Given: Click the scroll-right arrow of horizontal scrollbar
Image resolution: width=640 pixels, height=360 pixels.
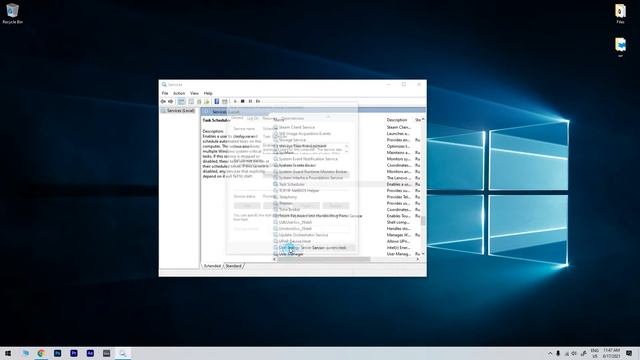Looking at the screenshot, I should (418, 259).
